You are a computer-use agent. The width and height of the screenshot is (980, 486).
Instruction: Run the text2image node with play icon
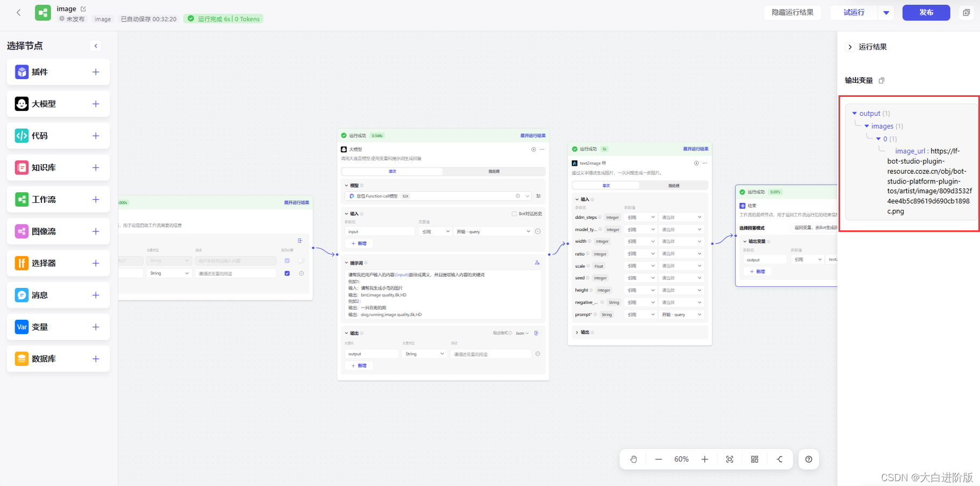[696, 163]
